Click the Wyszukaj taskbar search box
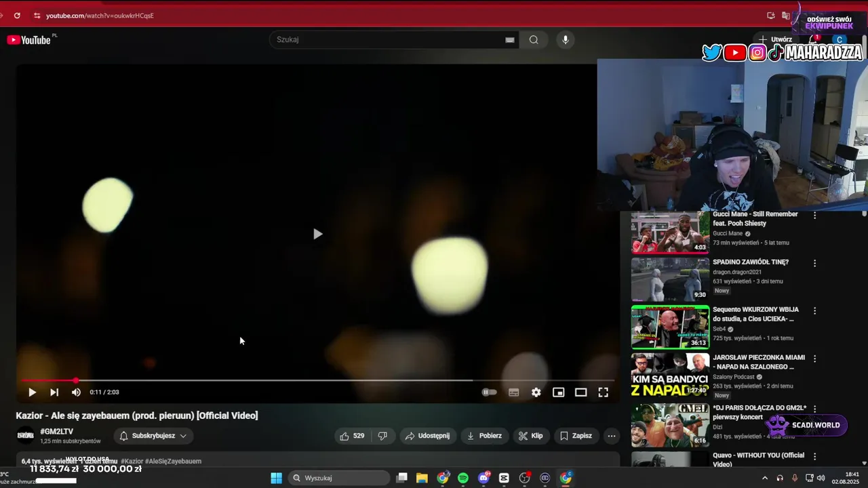Screen dimensions: 868x488 click(x=339, y=478)
